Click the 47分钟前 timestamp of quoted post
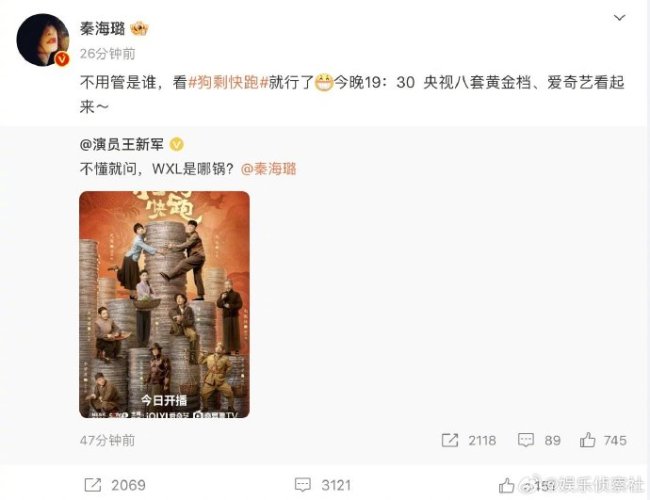The image size is (650, 500). 107,441
